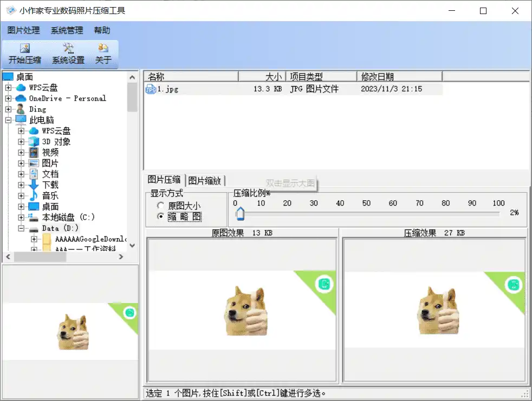The height and width of the screenshot is (401, 532).
Task: Expand the 3D 对象 node
Action: point(21,142)
